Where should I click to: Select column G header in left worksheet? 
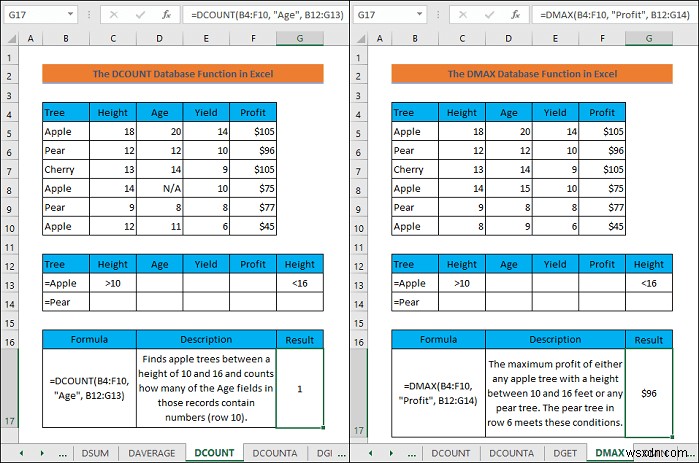pyautogui.click(x=300, y=39)
